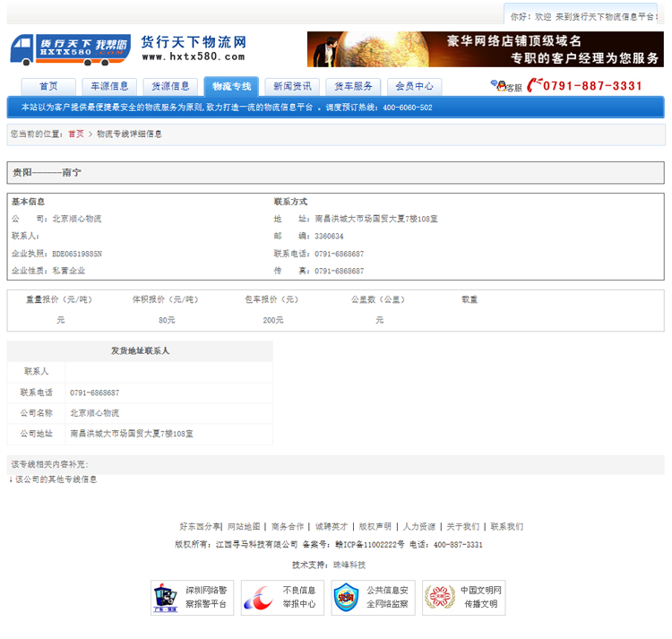Viewport: 672px width, 639px height.
Task: Click the phone number in shipper contact table
Action: tap(95, 393)
